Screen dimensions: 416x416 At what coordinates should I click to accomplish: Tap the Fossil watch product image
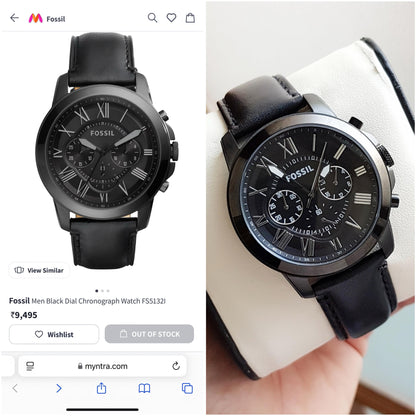[x=106, y=150]
